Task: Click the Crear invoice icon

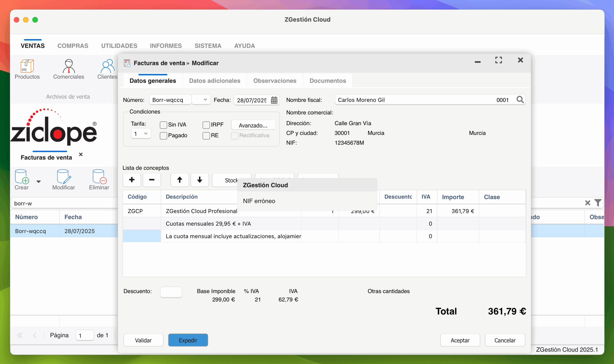Action: point(22,180)
